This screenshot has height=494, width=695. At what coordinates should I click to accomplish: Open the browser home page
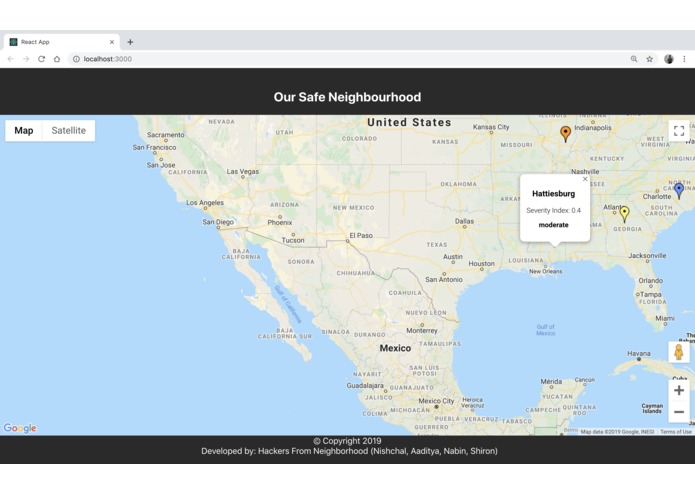57,59
